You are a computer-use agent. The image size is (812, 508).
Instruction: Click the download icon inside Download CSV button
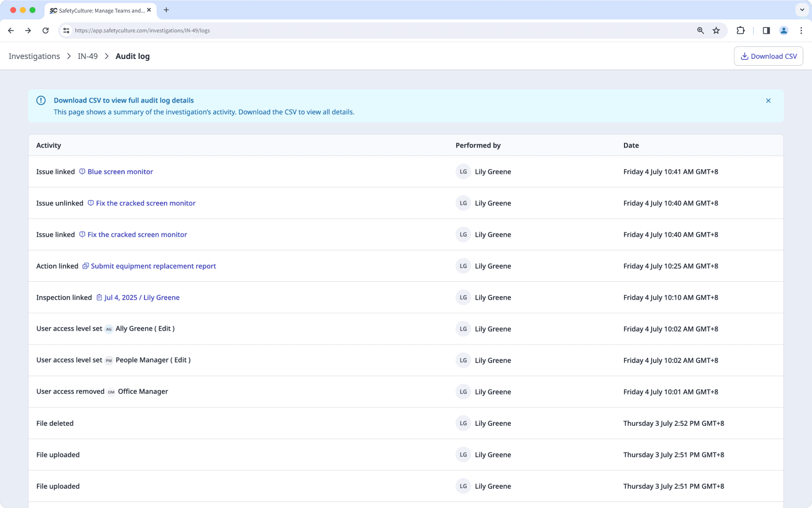(x=744, y=56)
